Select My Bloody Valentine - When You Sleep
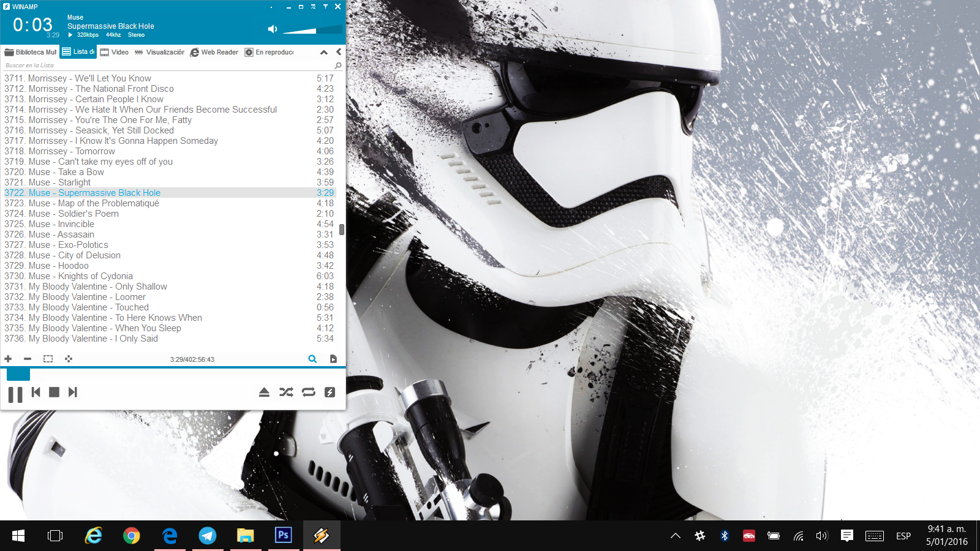Image resolution: width=980 pixels, height=551 pixels. (x=169, y=328)
